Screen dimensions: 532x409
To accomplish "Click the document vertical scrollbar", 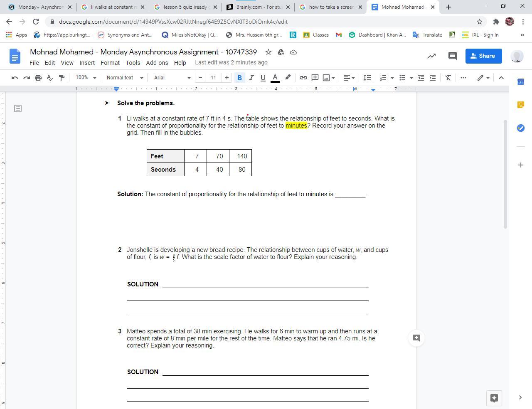I will [506, 174].
